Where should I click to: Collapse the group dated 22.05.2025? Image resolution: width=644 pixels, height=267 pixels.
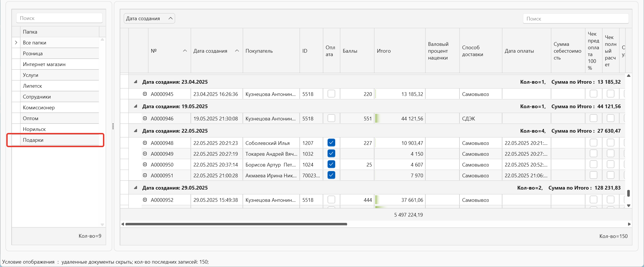[136, 131]
